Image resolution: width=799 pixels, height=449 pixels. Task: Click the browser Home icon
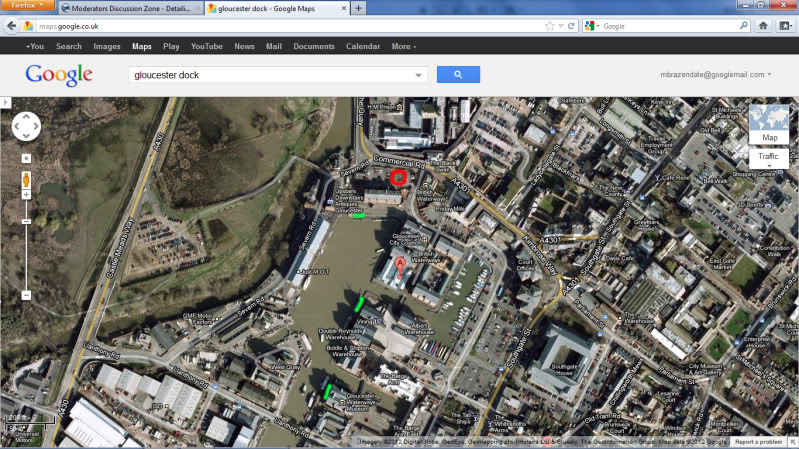[763, 26]
